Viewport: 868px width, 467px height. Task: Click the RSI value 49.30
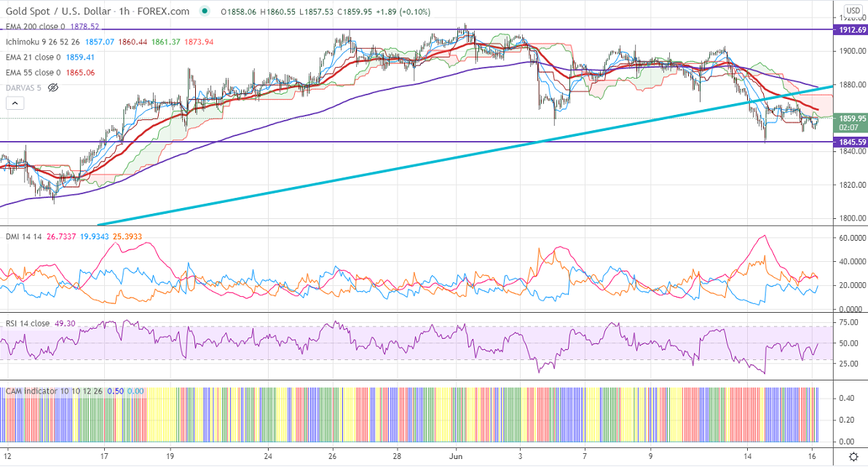[x=65, y=323]
